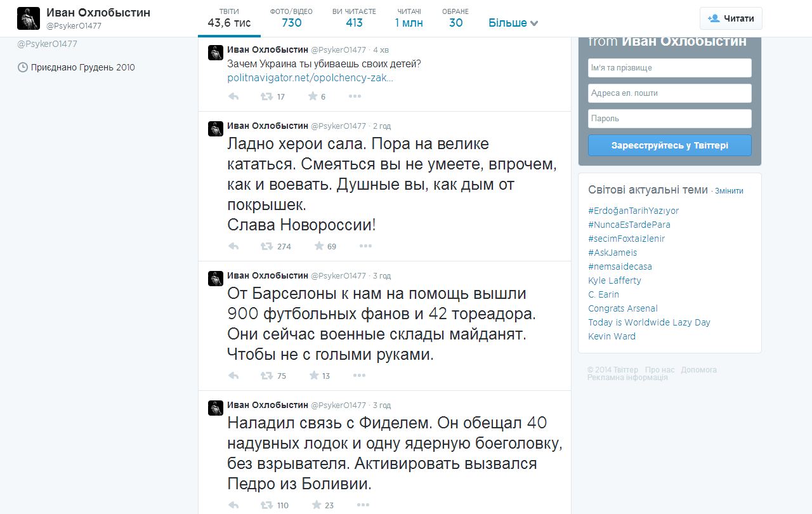
Task: Reply to the 'Слава Новороссии' tweet
Action: click(233, 246)
